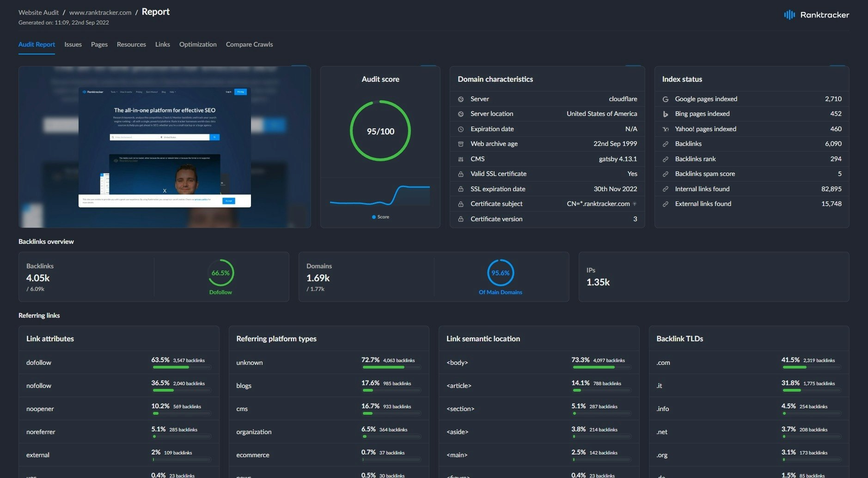
Task: Click the Bing pages indexed icon
Action: pyautogui.click(x=666, y=114)
